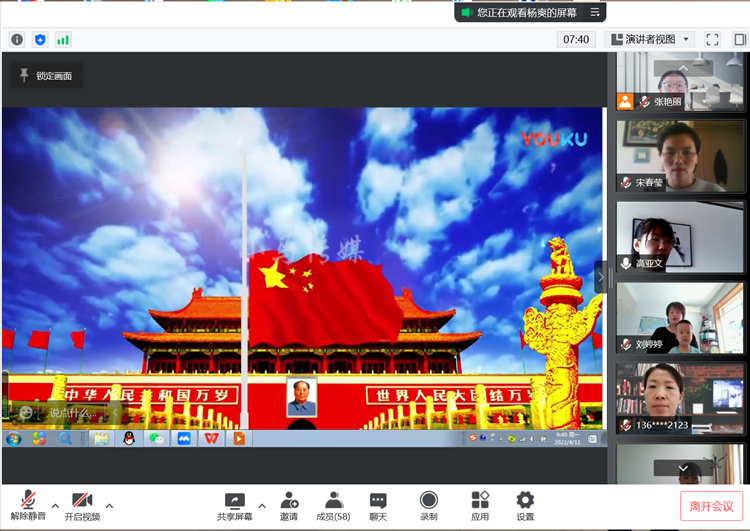Open the 演讲者视图 view dropdown
Image resolution: width=750 pixels, height=531 pixels.
650,39
